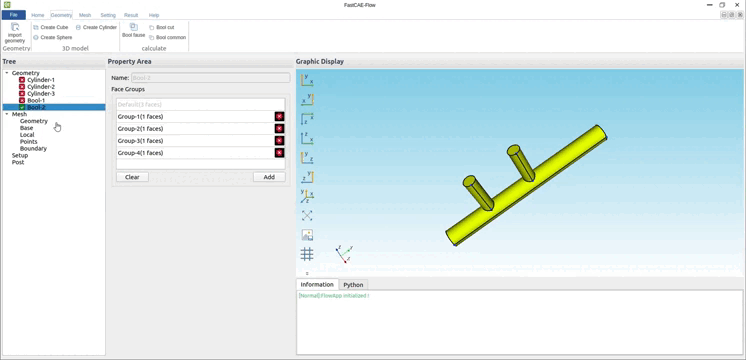Switch to the mirrored z-y side view
The image size is (746, 360).
pos(307,177)
